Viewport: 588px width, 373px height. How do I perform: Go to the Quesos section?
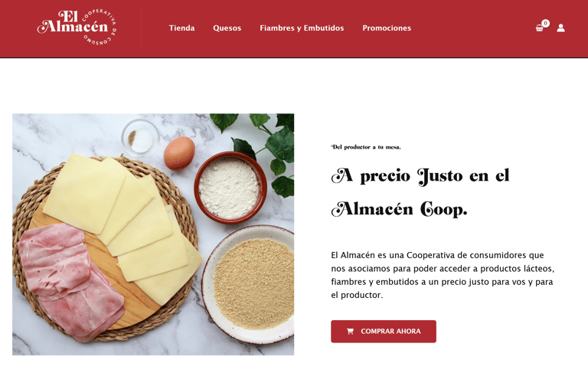227,28
